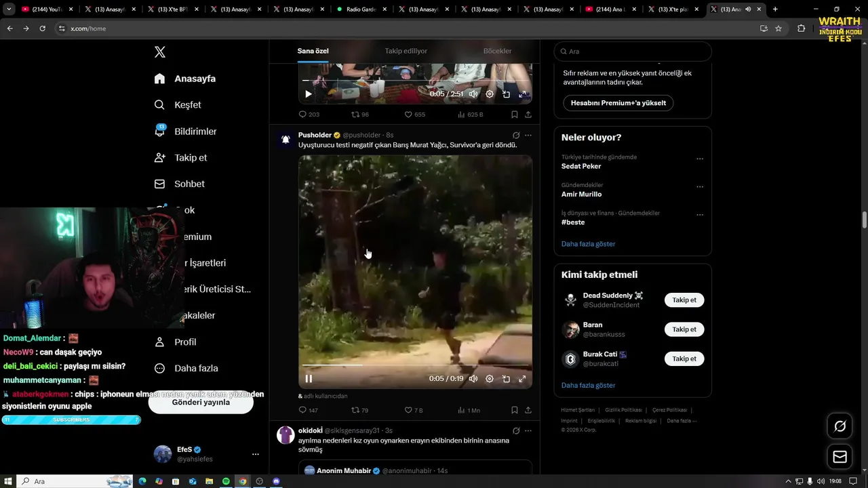Open Sohbet messages
This screenshot has width=868, height=488.
pyautogui.click(x=179, y=184)
